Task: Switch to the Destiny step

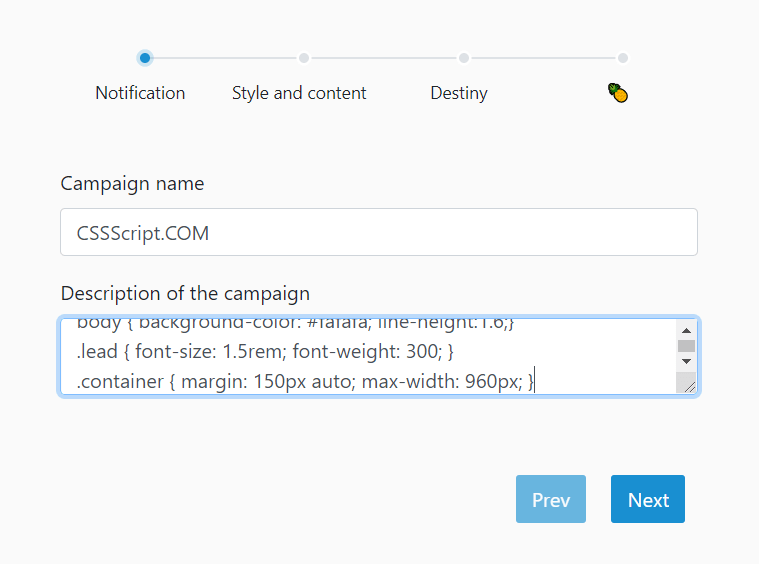Action: tap(459, 93)
